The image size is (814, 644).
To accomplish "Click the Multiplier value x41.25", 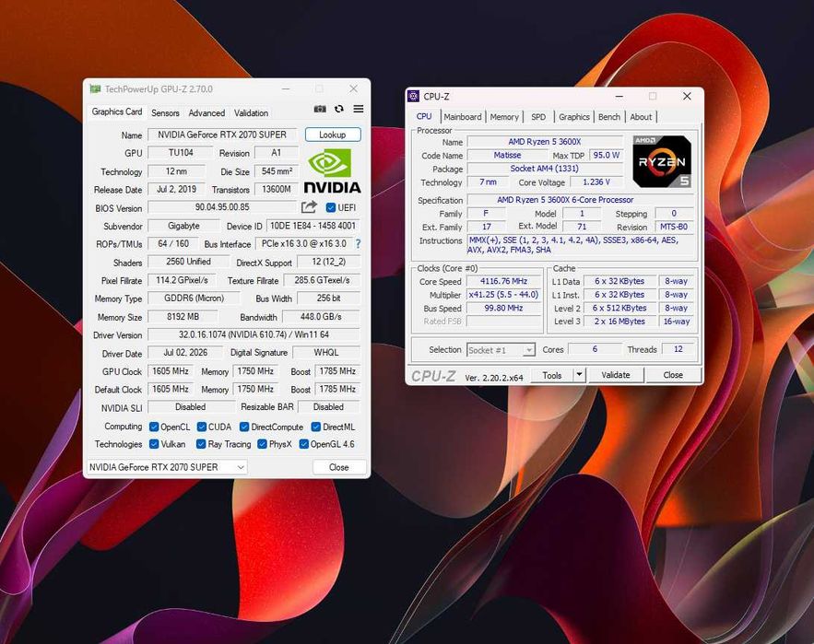I will (503, 294).
